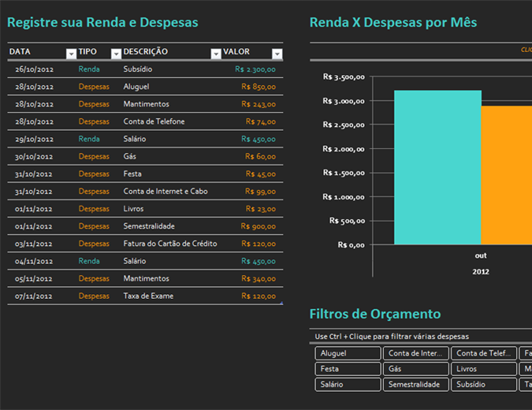Image resolution: width=532 pixels, height=410 pixels.
Task: Click the date cell 03/11/2012
Action: (x=34, y=244)
